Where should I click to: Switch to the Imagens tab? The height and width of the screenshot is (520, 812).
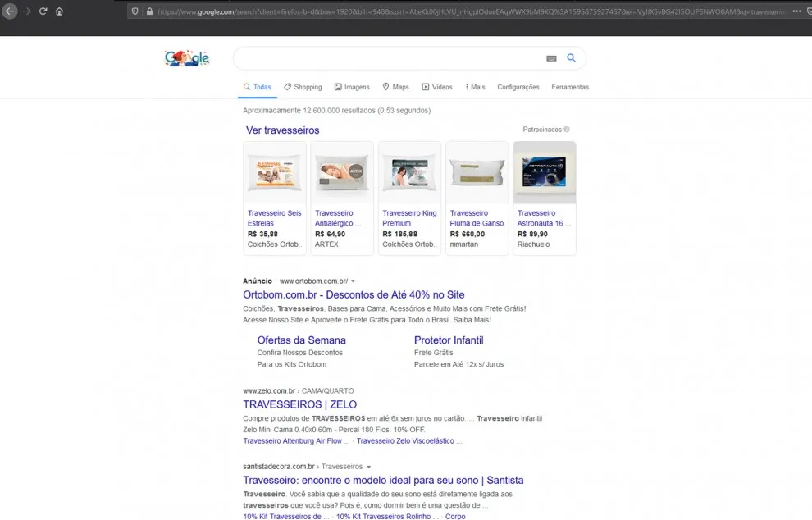(352, 87)
